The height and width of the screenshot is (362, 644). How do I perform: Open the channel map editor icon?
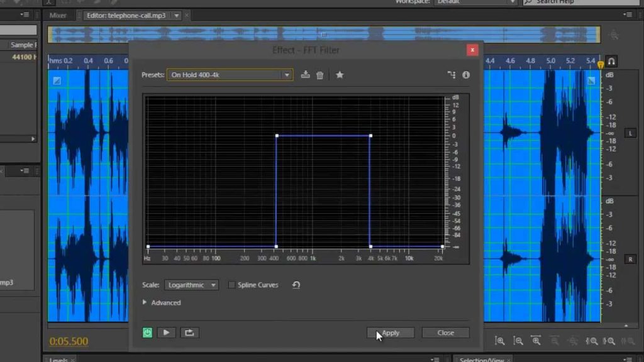click(452, 75)
